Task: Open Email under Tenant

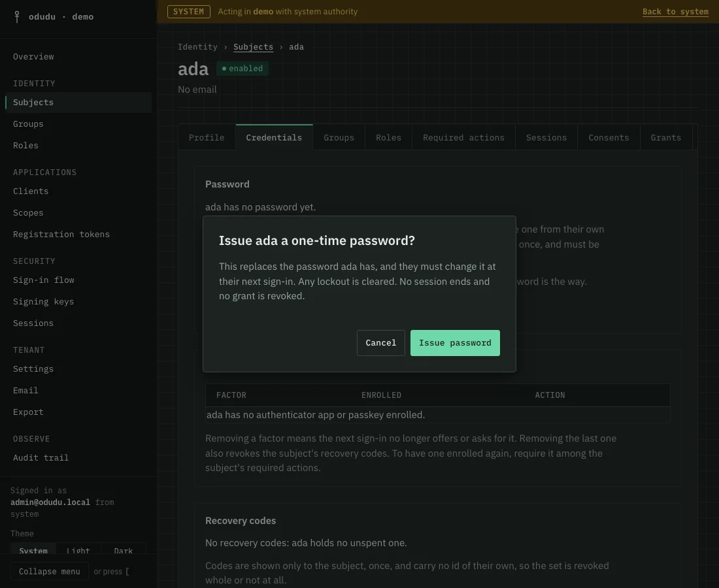Action: (78, 391)
